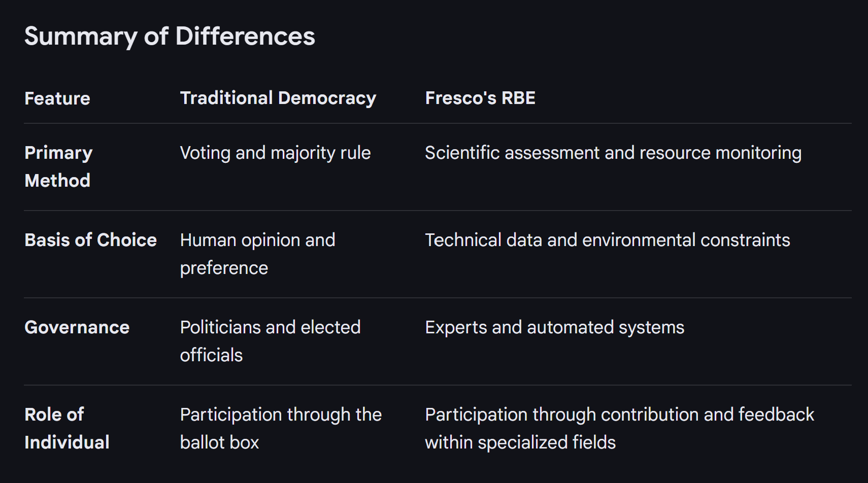
Task: Click the 'Summary of Differences' heading
Action: coord(170,37)
